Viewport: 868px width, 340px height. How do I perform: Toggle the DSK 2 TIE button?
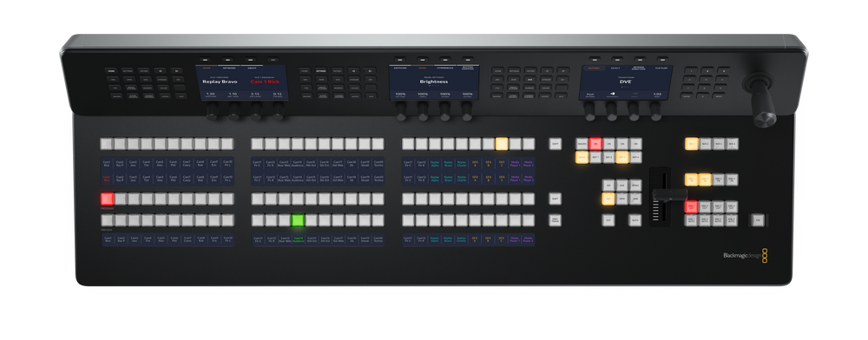705,180
